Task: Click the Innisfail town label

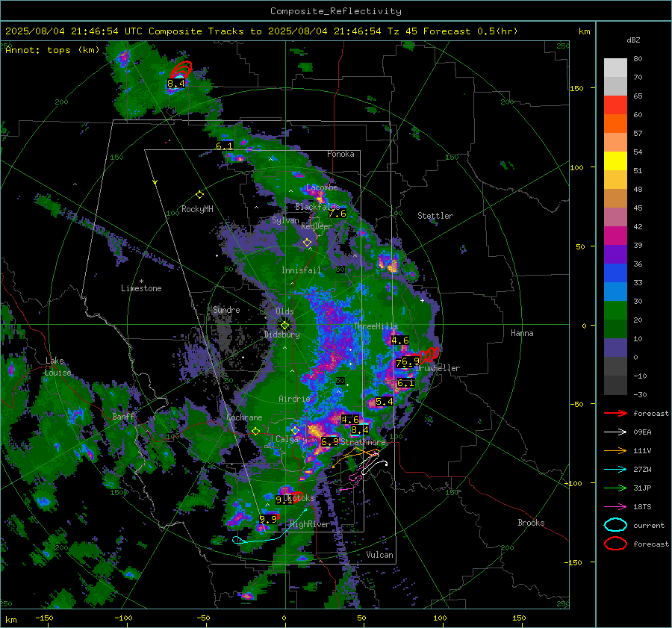Action: point(301,270)
